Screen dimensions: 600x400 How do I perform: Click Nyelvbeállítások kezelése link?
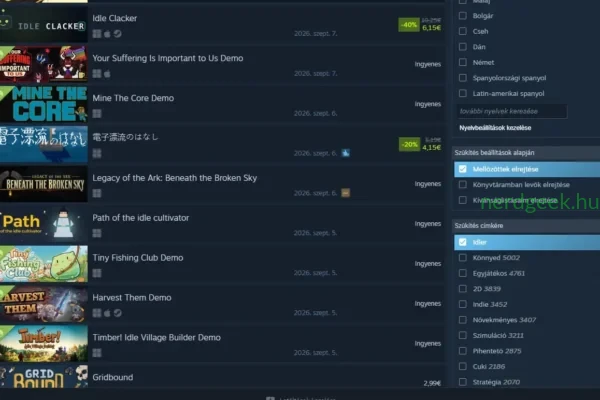(x=495, y=128)
